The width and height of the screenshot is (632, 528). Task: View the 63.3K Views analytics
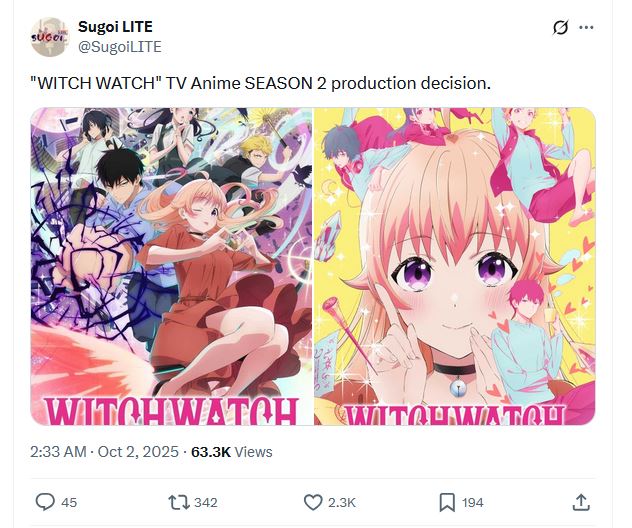click(232, 452)
